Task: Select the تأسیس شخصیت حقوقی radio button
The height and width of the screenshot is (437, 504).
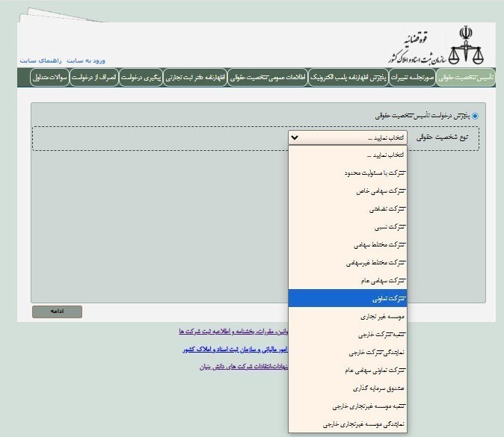Action: pos(475,117)
